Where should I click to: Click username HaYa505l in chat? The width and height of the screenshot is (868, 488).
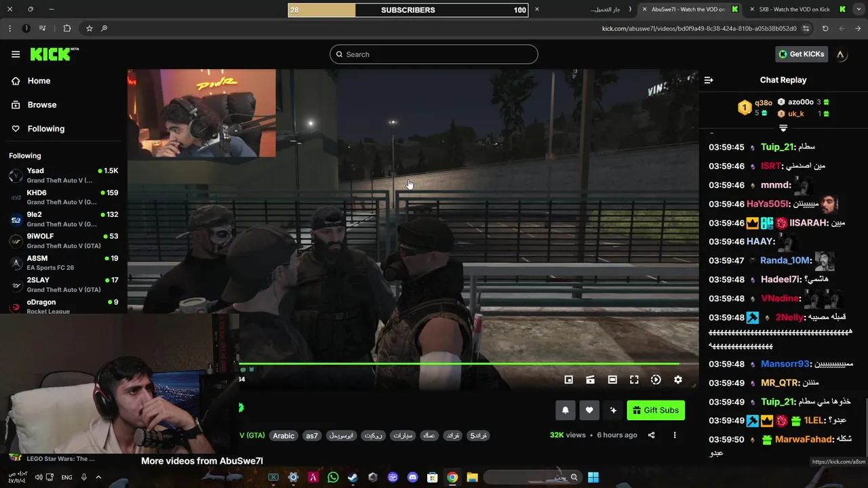(x=768, y=204)
